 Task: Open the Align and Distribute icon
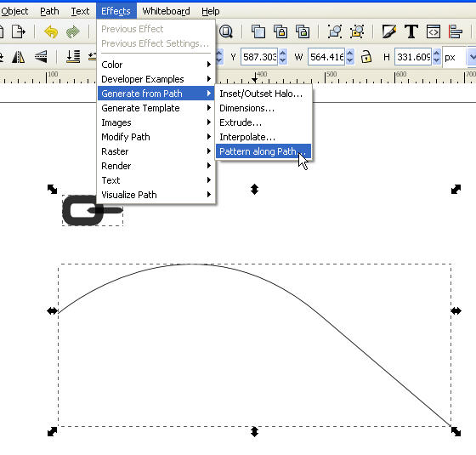[455, 31]
